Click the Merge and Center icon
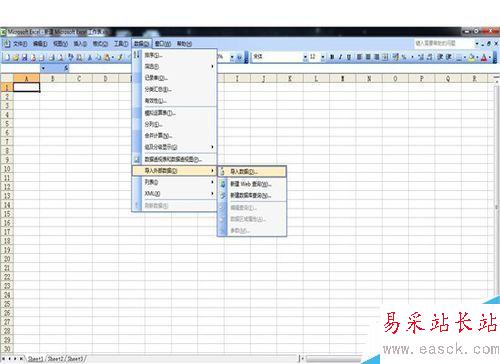 pos(385,57)
